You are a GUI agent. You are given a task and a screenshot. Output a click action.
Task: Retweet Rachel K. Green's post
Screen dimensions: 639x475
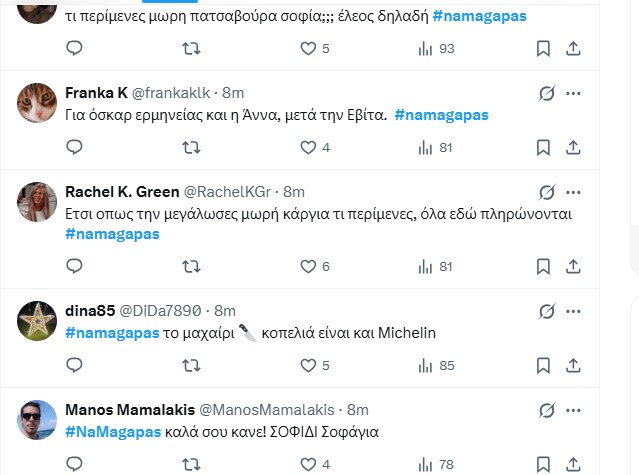(x=190, y=266)
